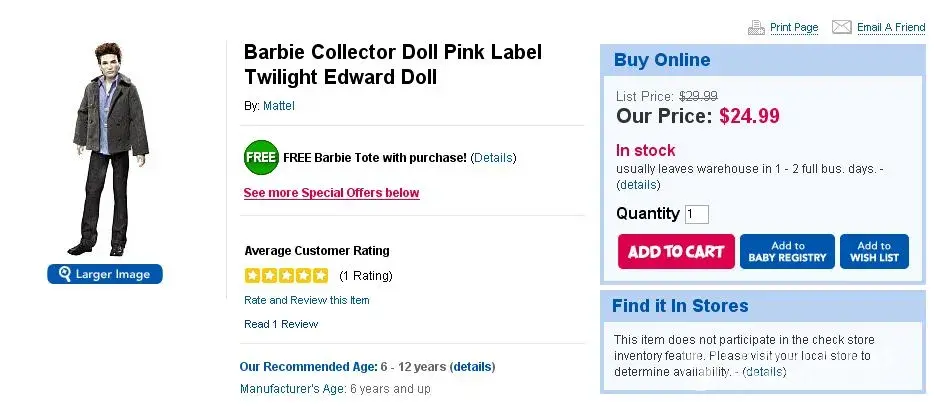Open warehouse shipping details link
The image size is (944, 411).
(638, 185)
